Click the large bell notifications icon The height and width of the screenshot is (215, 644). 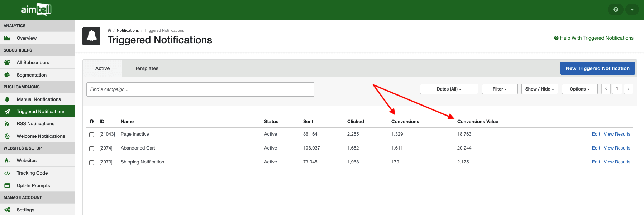point(91,36)
